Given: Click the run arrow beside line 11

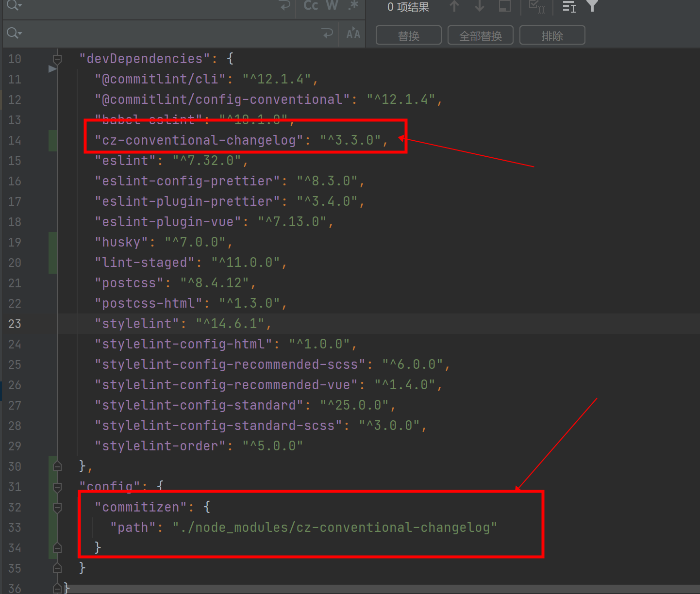Looking at the screenshot, I should (52, 68).
